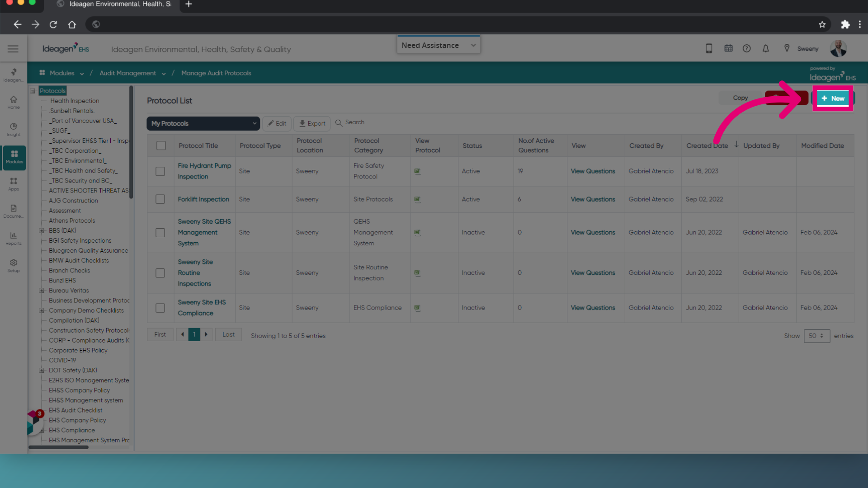Click the location pin icon
Image resolution: width=868 pixels, height=488 pixels.
[787, 48]
